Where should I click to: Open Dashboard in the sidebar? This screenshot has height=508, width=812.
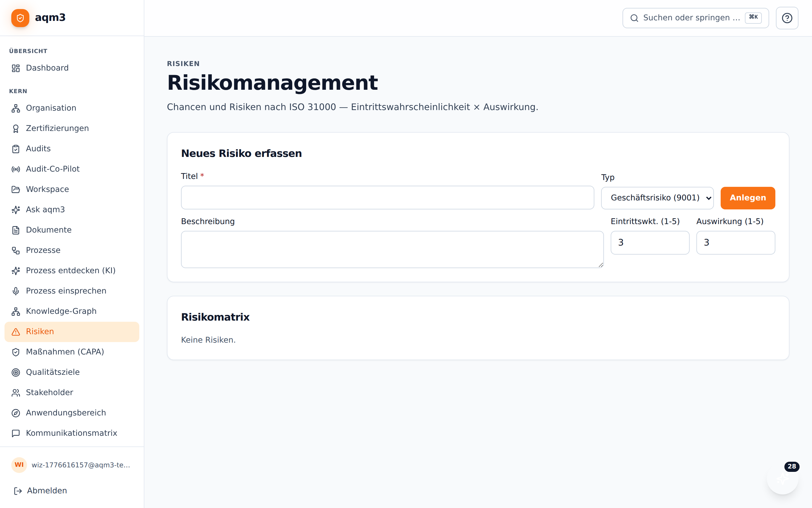click(72, 68)
